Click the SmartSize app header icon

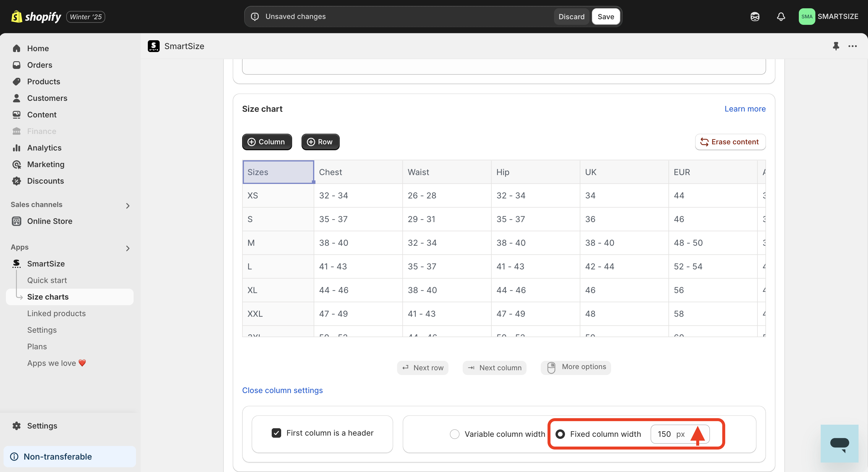[x=154, y=46]
